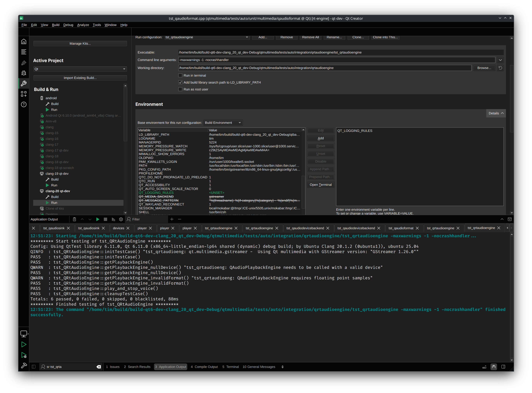Increase output font size plus icon

point(172,219)
